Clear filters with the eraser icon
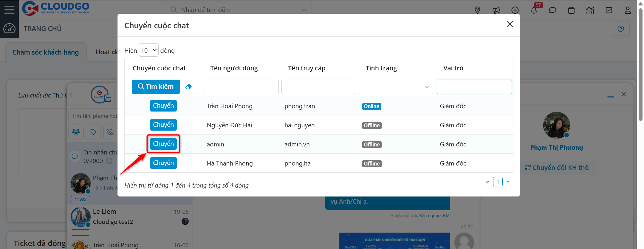Screen dimensions: 644x249 [188, 87]
